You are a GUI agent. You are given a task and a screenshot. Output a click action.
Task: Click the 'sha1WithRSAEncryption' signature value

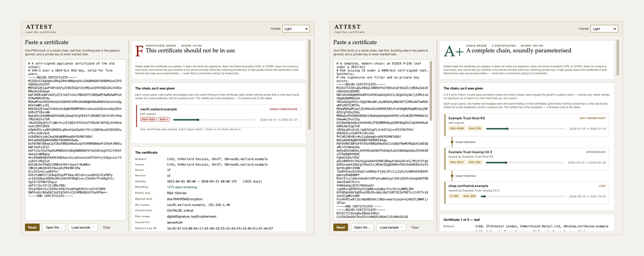click(x=186, y=198)
